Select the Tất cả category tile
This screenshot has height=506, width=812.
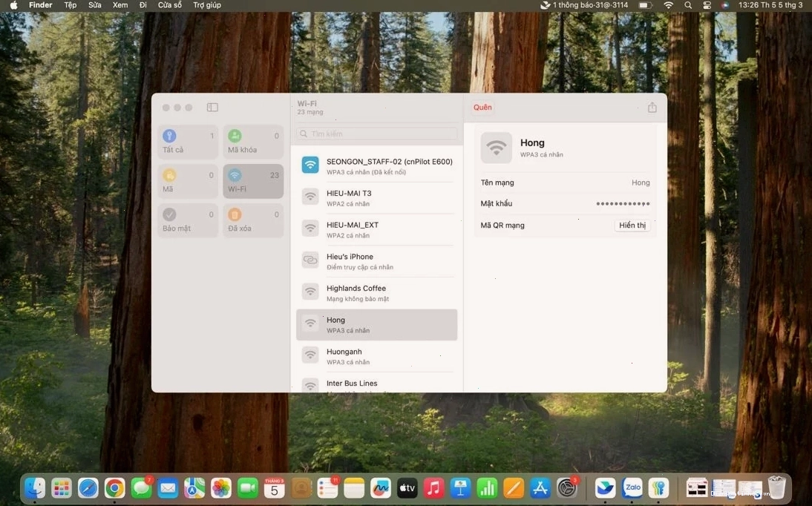point(188,142)
